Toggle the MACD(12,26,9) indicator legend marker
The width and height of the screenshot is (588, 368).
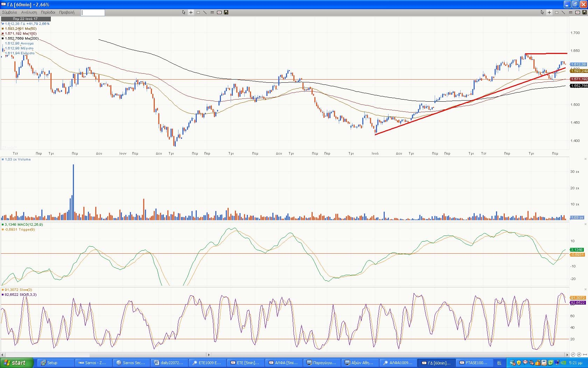3,224
